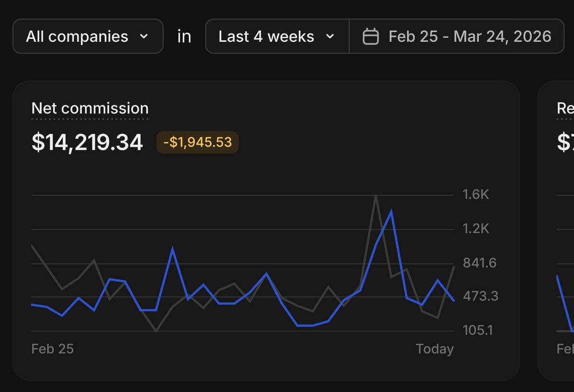
Task: Click the 841.6 axis label
Action: coord(480,262)
